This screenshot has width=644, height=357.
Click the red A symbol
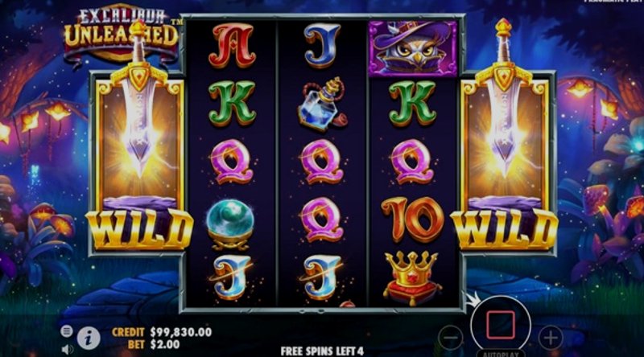(x=232, y=45)
